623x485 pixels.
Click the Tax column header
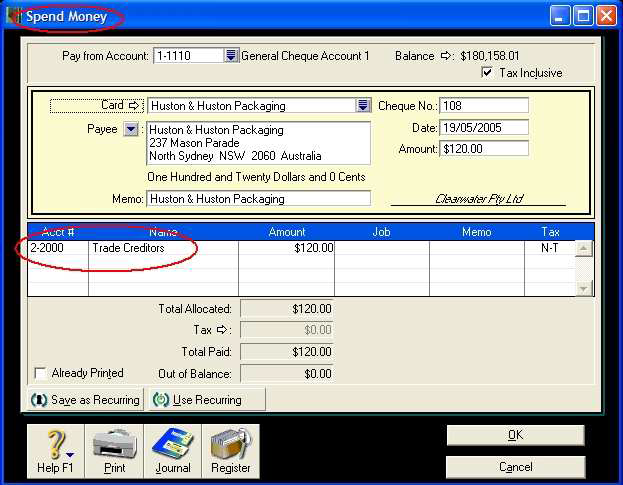click(550, 232)
